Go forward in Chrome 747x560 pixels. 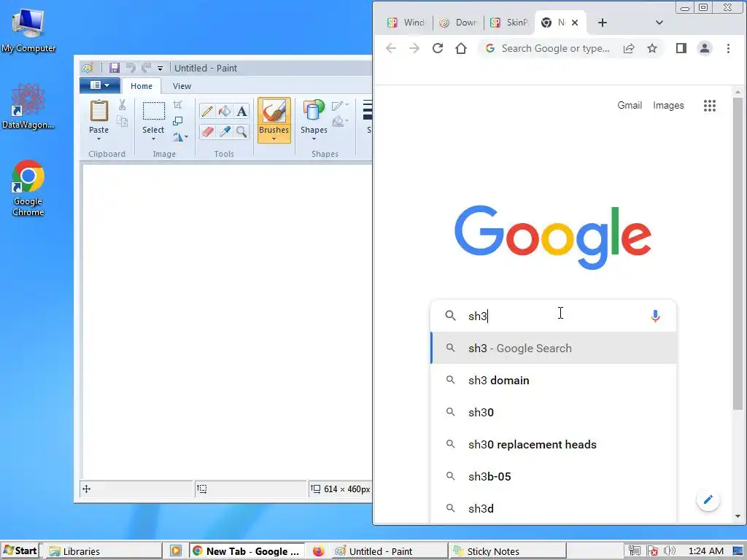point(414,48)
